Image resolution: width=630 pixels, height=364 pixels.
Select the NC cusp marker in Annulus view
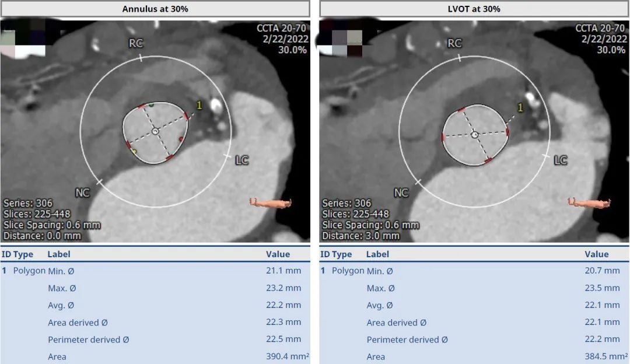[x=82, y=192]
